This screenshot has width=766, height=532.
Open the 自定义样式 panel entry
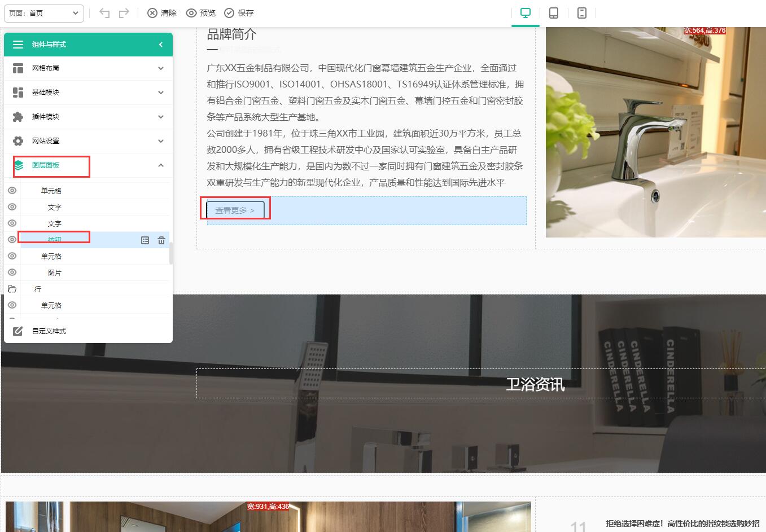[49, 331]
